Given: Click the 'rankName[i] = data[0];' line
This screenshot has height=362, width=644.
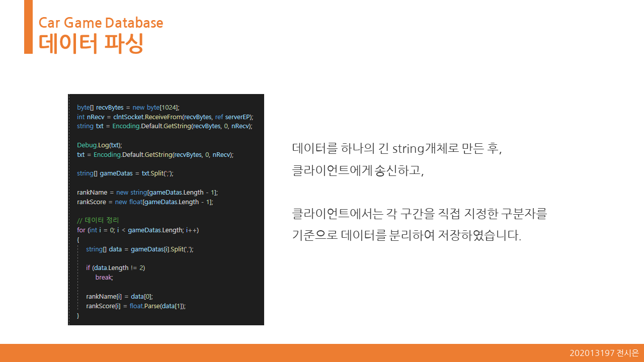Looking at the screenshot, I should tap(119, 297).
